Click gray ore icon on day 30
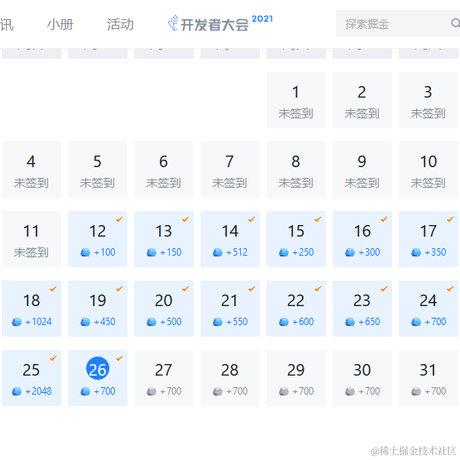The height and width of the screenshot is (460, 460). click(x=350, y=391)
